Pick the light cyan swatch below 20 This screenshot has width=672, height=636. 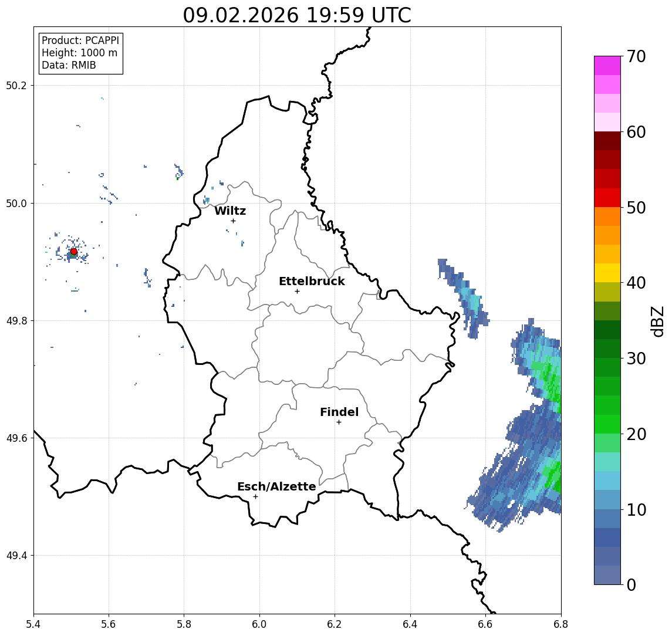tap(607, 462)
